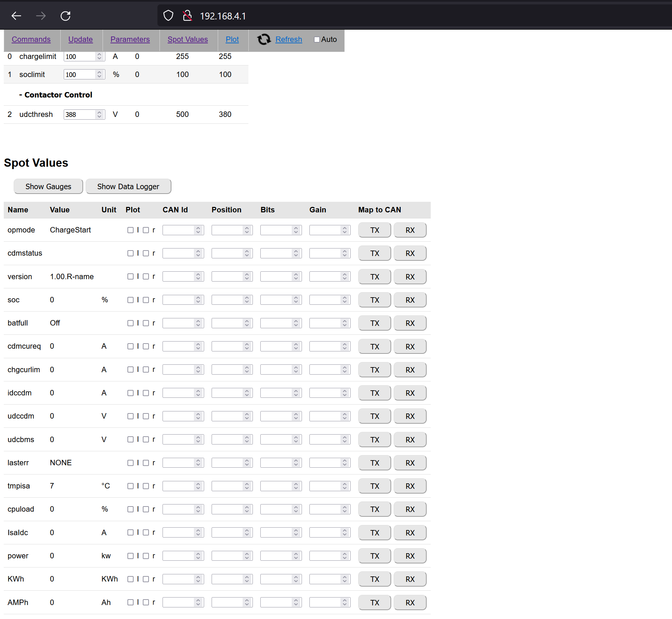
Task: Open the Plot menu link
Action: tap(232, 40)
